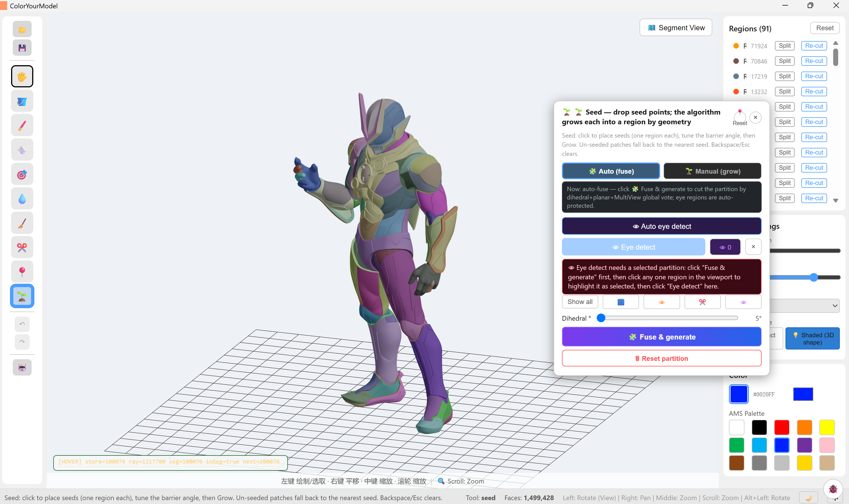Click Fuse & generate button
The height and width of the screenshot is (504, 849).
tap(662, 337)
